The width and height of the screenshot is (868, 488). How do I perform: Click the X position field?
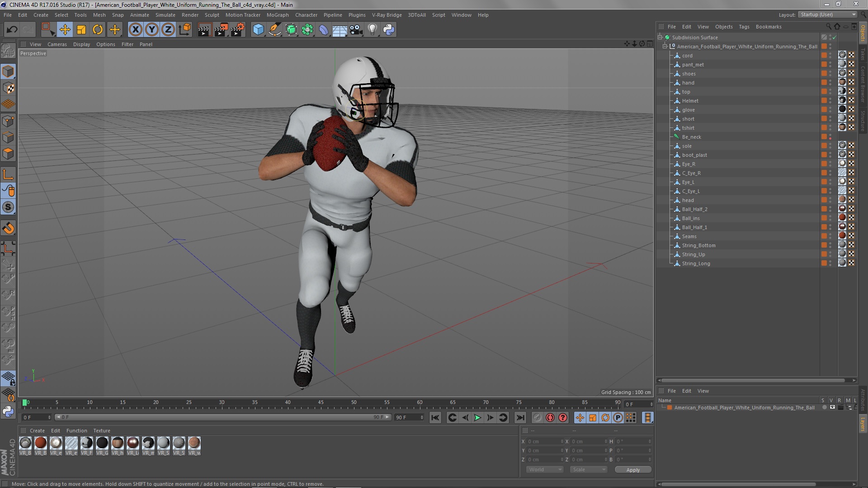tap(545, 441)
